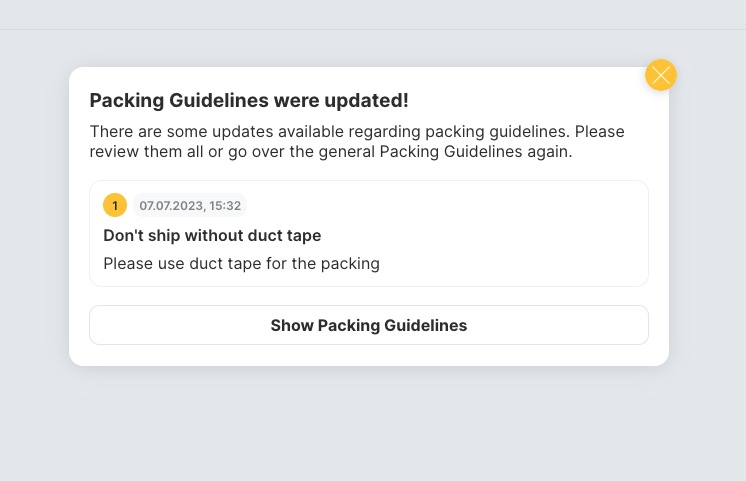Screen dimensions: 746x481
Task: Tap the round update counter badge
Action: click(115, 205)
